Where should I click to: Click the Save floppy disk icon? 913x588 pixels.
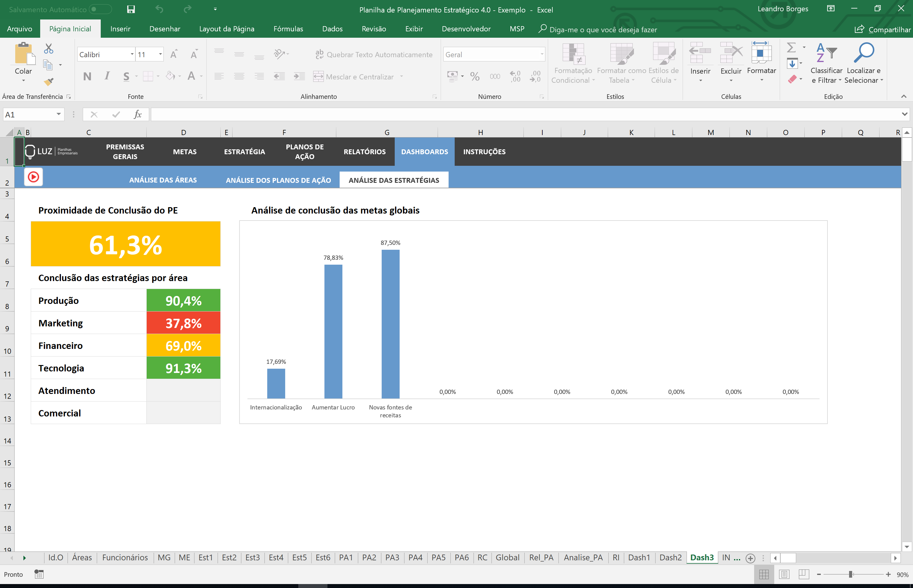(131, 9)
